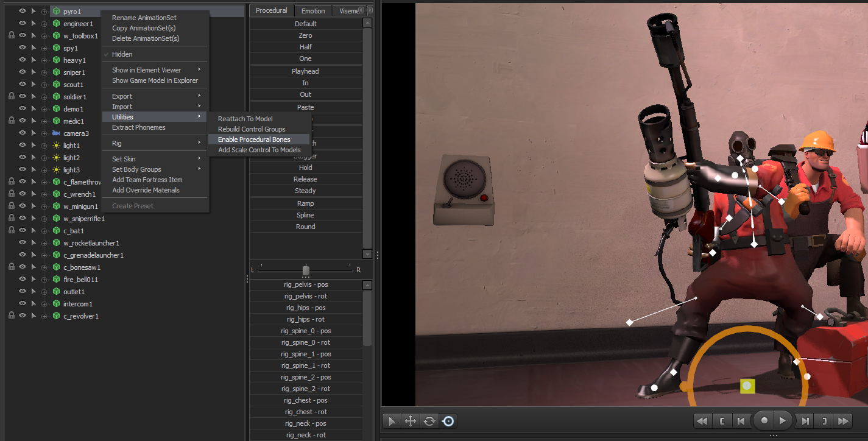Click the preset list vertical scrollbar
Image resolution: width=868 pixels, height=441 pixels.
point(367,138)
